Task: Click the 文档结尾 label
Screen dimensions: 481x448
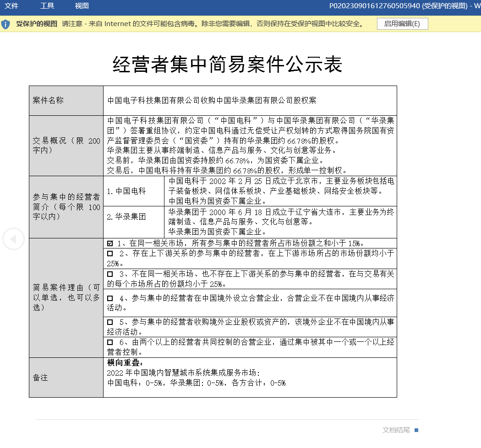Action: tap(396, 430)
